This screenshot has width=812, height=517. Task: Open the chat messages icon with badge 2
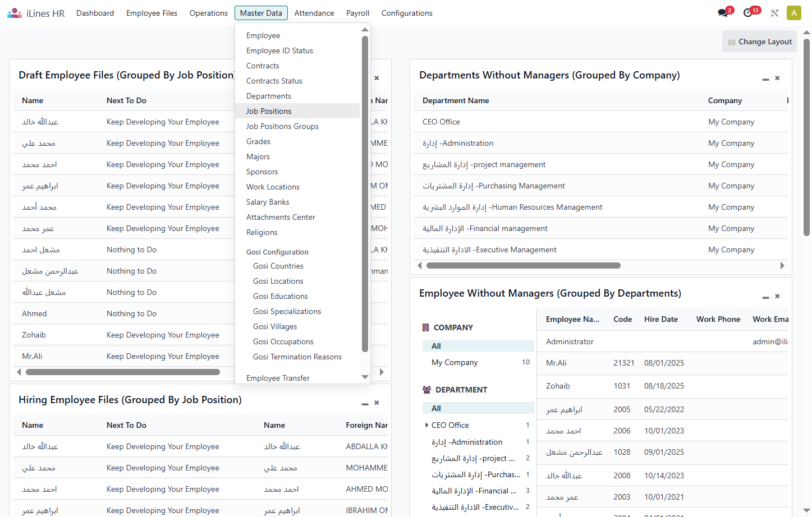723,13
